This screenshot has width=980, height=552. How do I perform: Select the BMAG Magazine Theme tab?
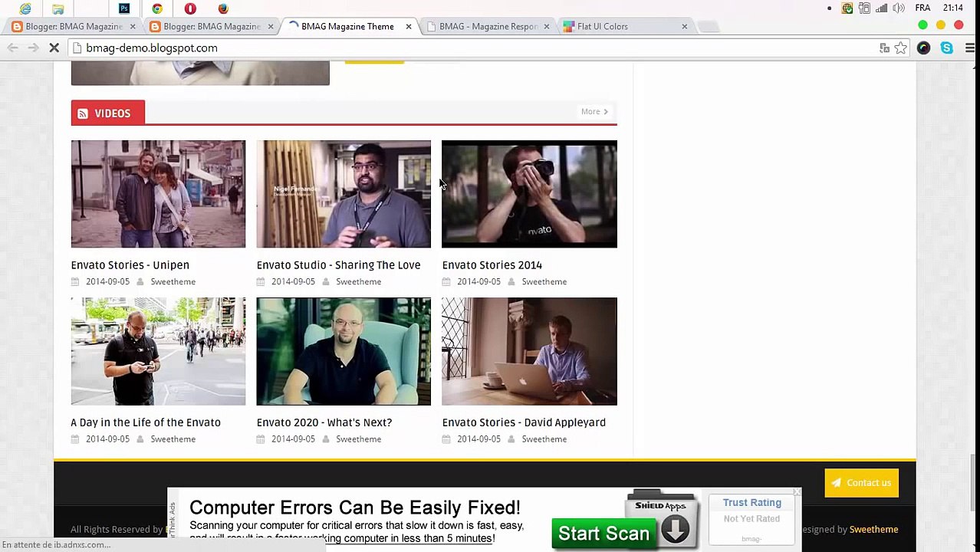[347, 26]
